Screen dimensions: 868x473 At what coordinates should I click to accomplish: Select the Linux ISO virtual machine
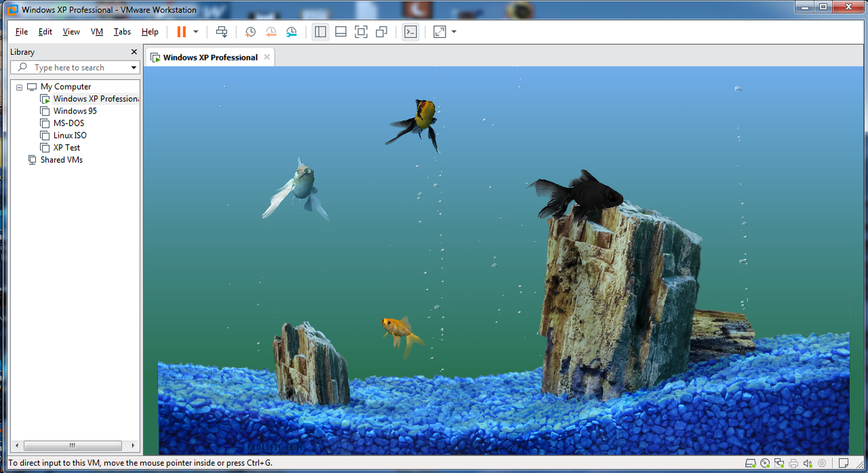(70, 136)
